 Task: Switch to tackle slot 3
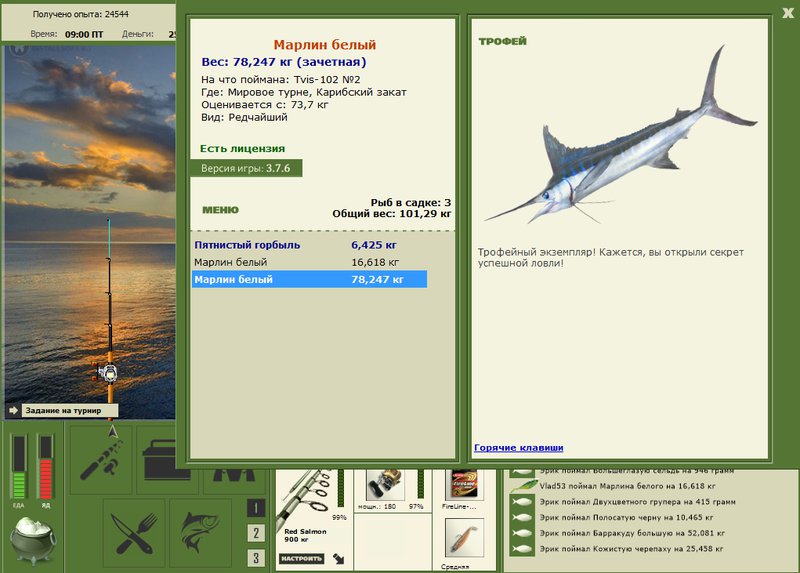256,558
